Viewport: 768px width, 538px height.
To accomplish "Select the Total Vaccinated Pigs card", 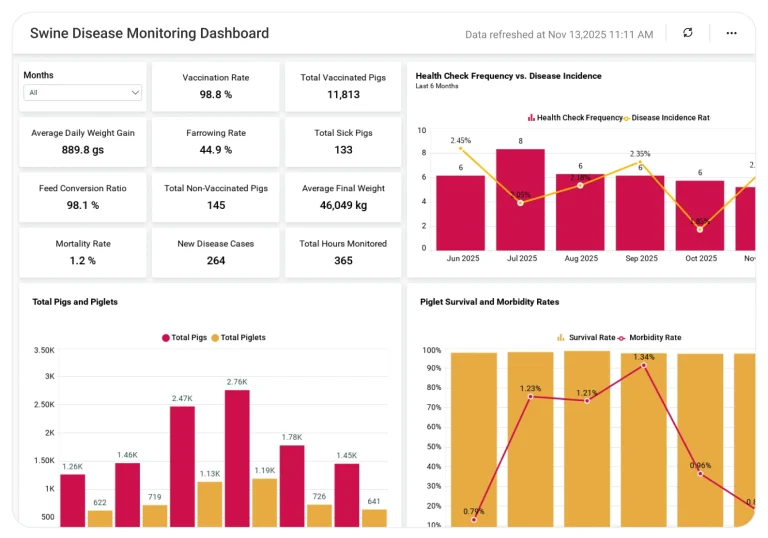I will (343, 86).
